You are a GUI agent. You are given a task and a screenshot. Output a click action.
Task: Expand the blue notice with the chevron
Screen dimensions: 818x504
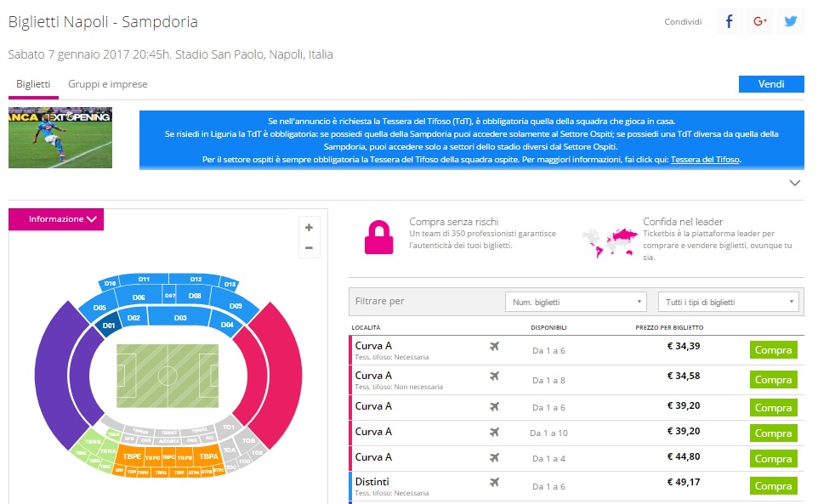pos(795,183)
